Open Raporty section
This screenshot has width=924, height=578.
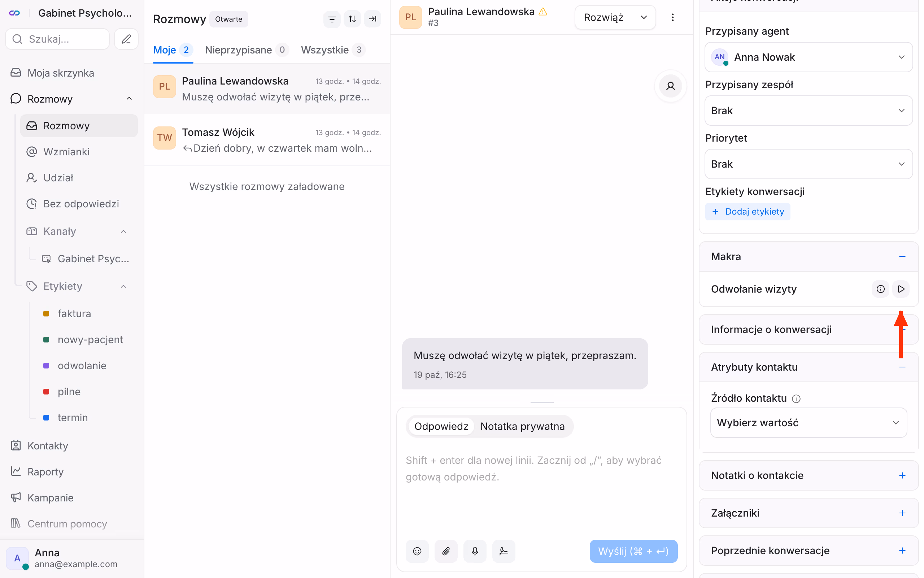tap(73, 471)
